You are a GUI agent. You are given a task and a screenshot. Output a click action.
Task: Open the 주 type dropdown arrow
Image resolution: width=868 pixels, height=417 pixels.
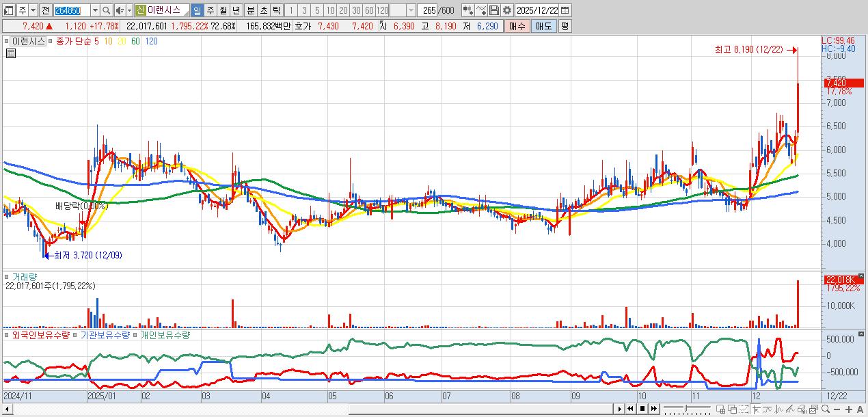32,11
